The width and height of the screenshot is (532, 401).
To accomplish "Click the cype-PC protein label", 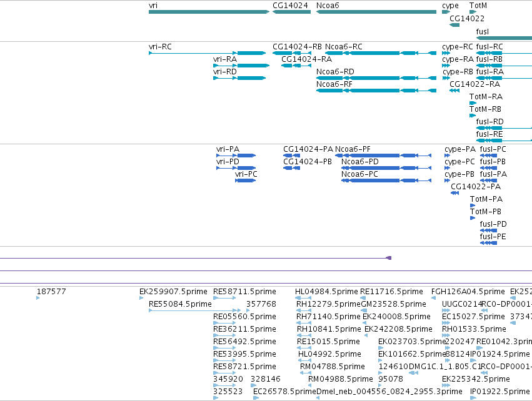I will (459, 162).
